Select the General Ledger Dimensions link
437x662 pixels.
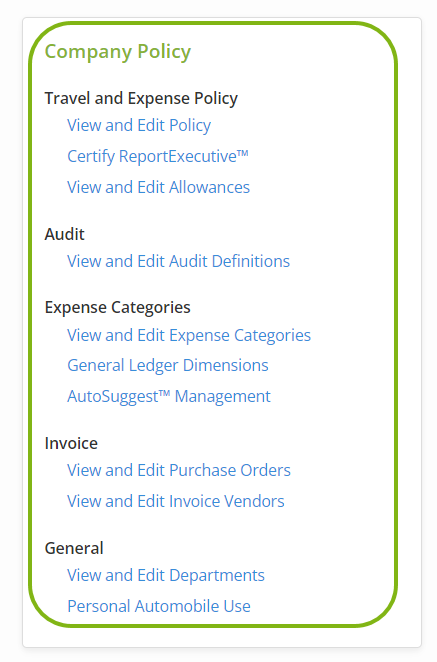tap(168, 366)
